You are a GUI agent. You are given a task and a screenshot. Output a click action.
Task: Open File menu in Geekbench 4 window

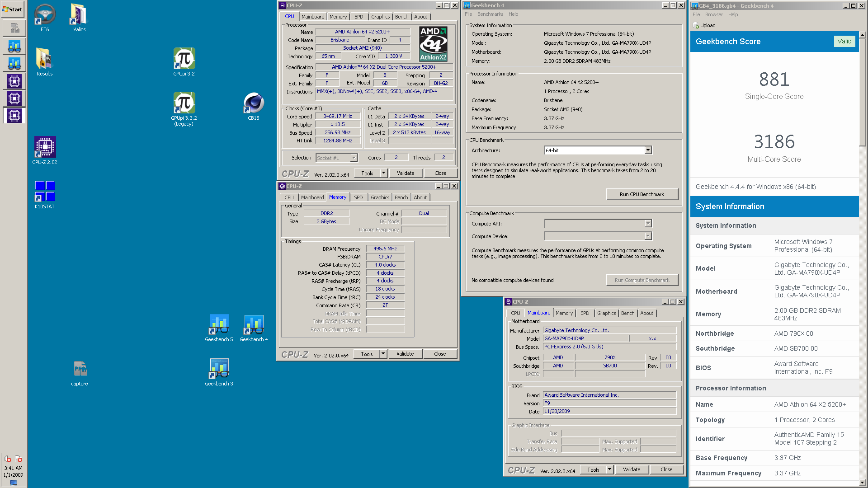pyautogui.click(x=468, y=14)
